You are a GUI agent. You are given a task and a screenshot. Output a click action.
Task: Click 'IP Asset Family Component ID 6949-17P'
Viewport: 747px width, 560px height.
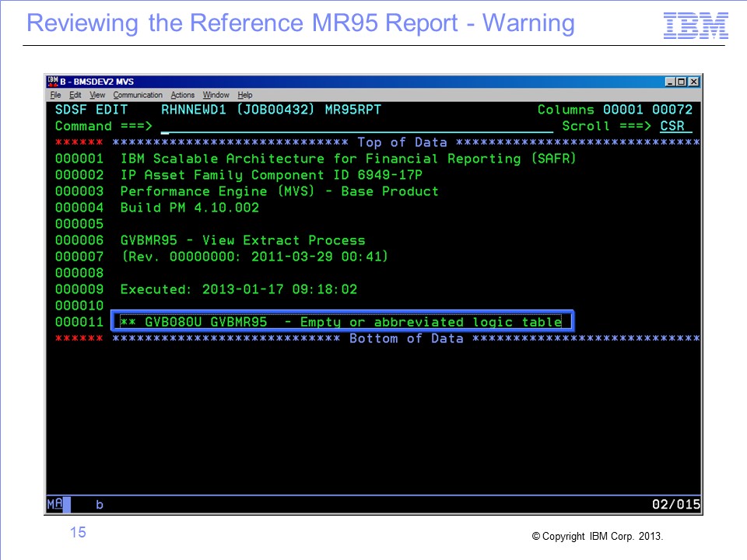click(271, 175)
